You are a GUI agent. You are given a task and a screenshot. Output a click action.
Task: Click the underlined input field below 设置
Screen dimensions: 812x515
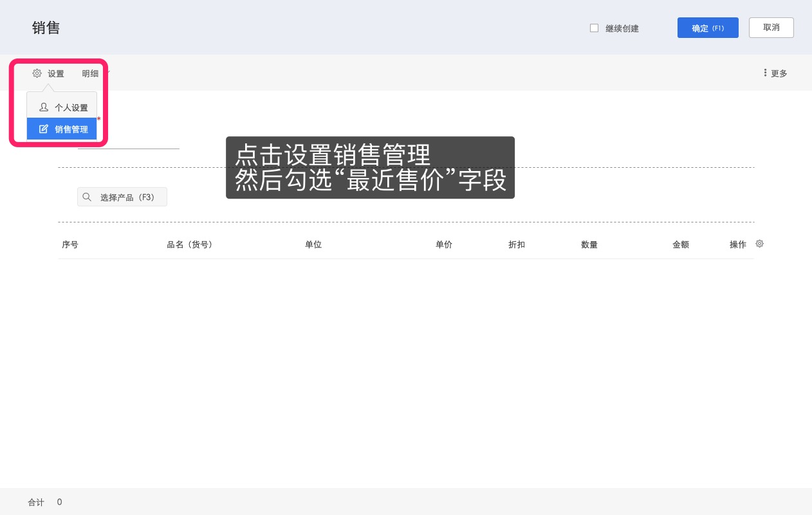(x=129, y=143)
